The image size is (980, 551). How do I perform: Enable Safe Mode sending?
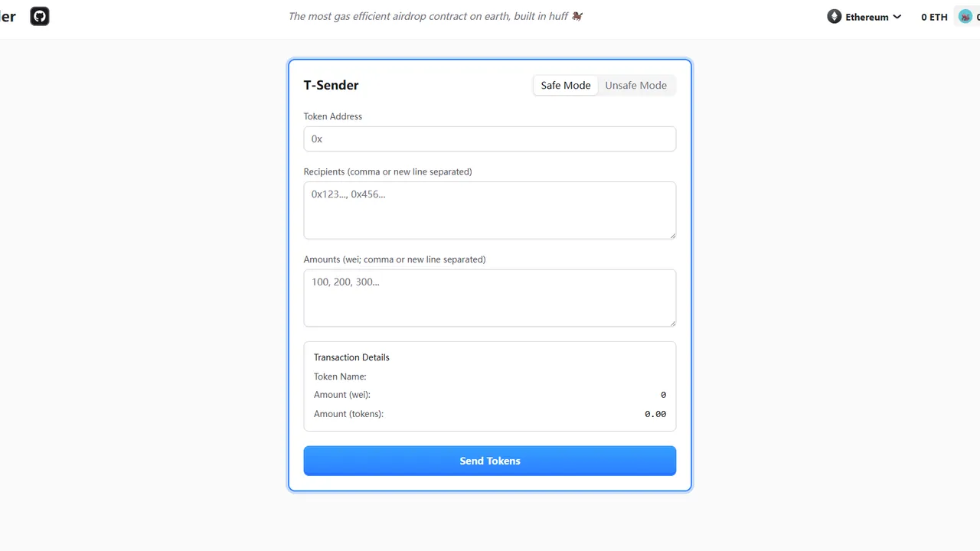565,85
